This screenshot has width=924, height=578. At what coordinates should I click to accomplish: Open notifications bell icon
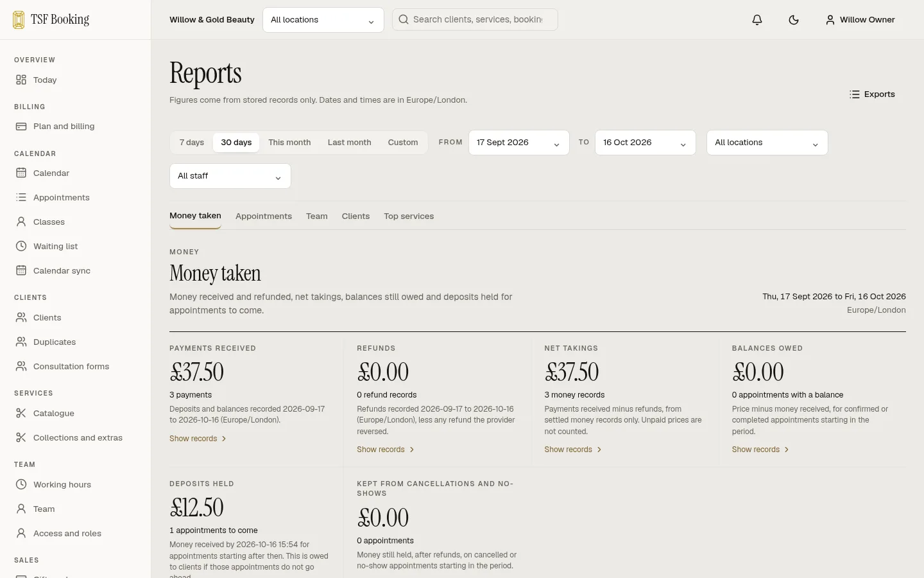click(x=757, y=20)
